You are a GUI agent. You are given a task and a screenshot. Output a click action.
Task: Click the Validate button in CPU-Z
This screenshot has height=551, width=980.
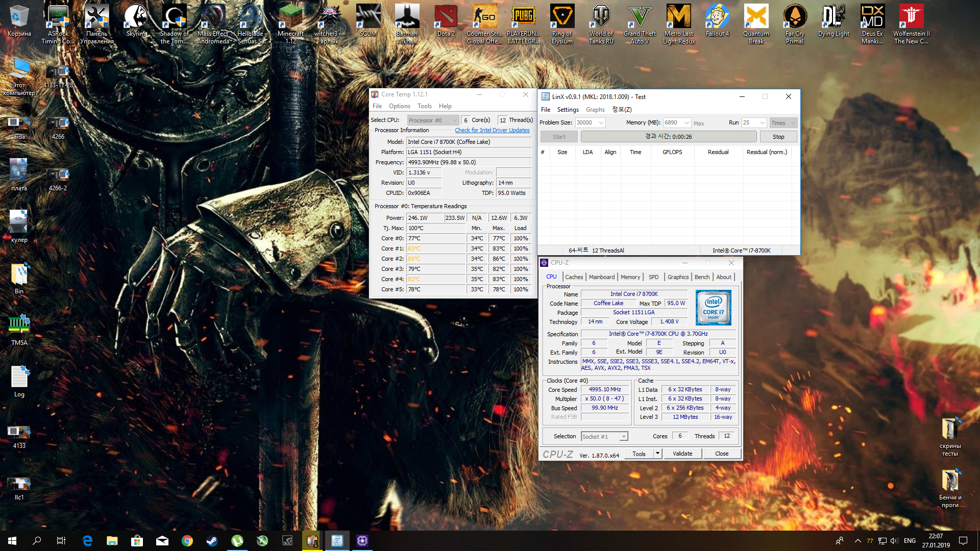pos(682,454)
